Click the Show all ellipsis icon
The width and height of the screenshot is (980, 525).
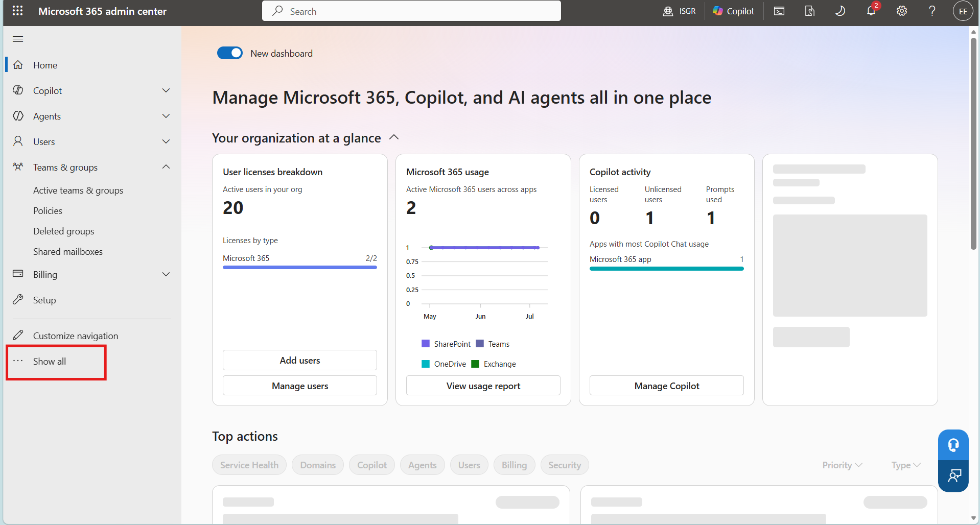pos(18,361)
